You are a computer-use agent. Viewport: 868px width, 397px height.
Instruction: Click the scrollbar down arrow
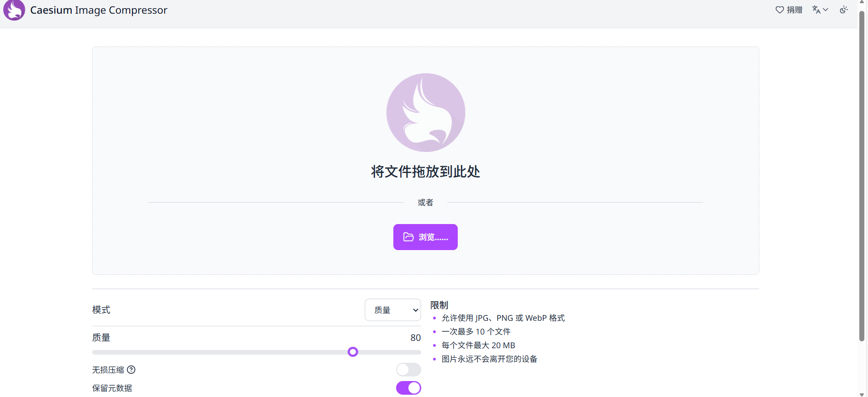862,394
